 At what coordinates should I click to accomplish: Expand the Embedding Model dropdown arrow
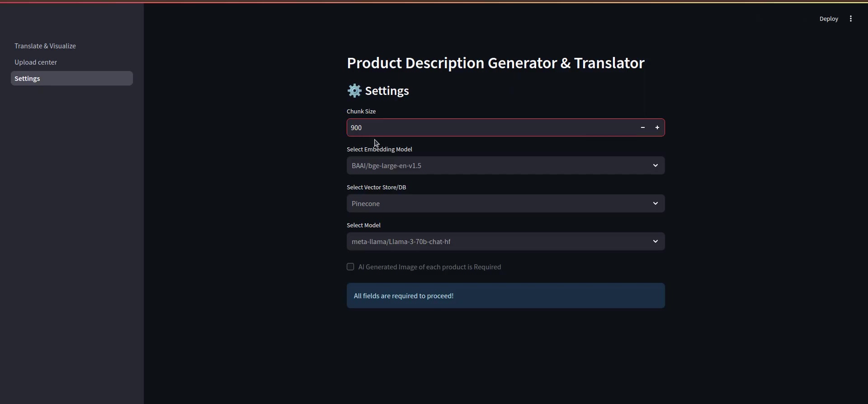coord(655,166)
